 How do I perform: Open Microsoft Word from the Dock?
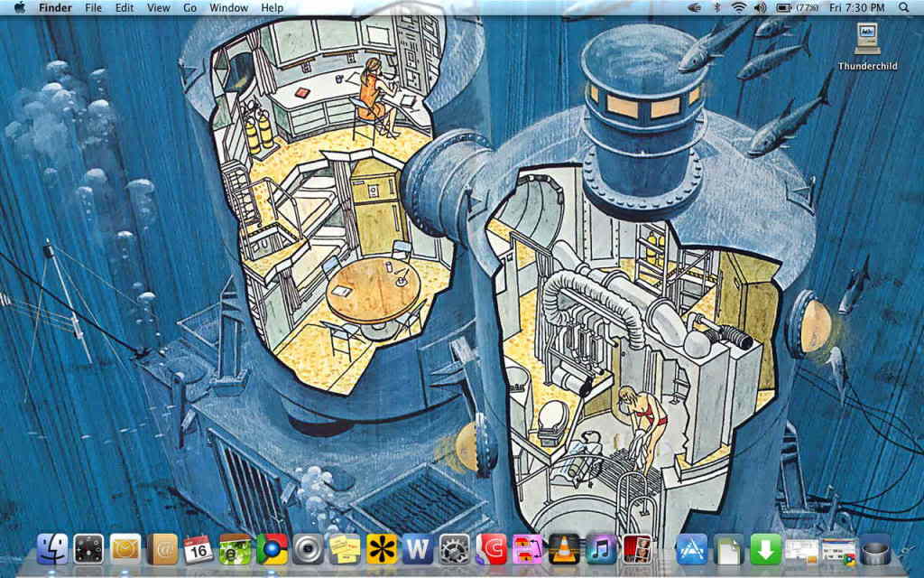pos(418,549)
